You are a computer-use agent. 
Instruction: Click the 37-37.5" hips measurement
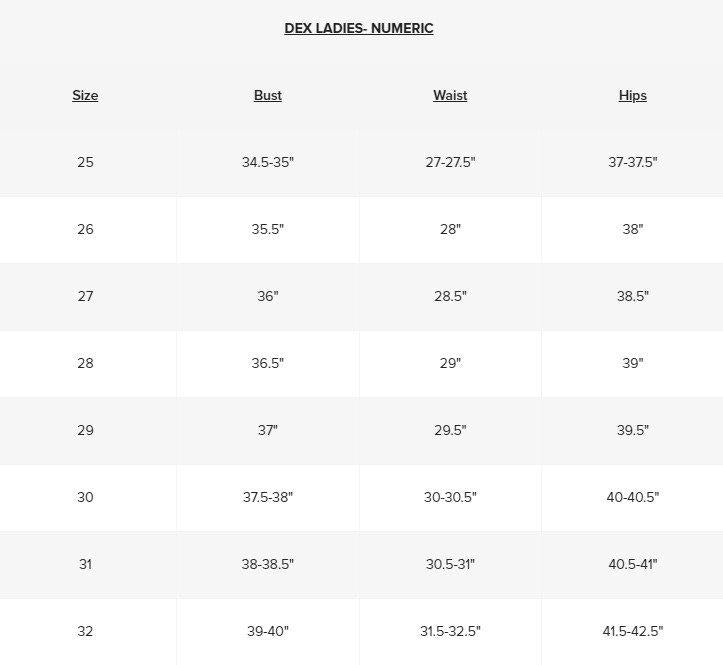[633, 162]
